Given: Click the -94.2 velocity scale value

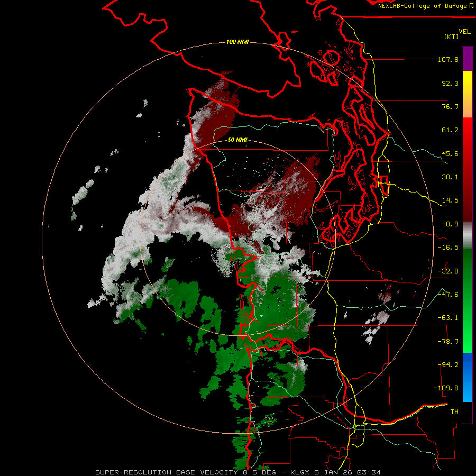Looking at the screenshot, I should click(448, 365).
